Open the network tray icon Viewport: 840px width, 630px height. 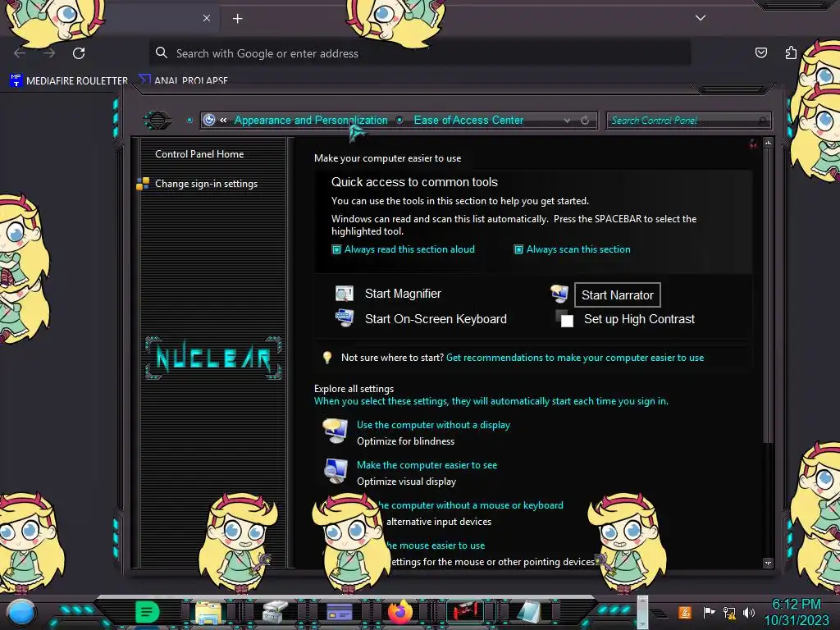tap(729, 612)
